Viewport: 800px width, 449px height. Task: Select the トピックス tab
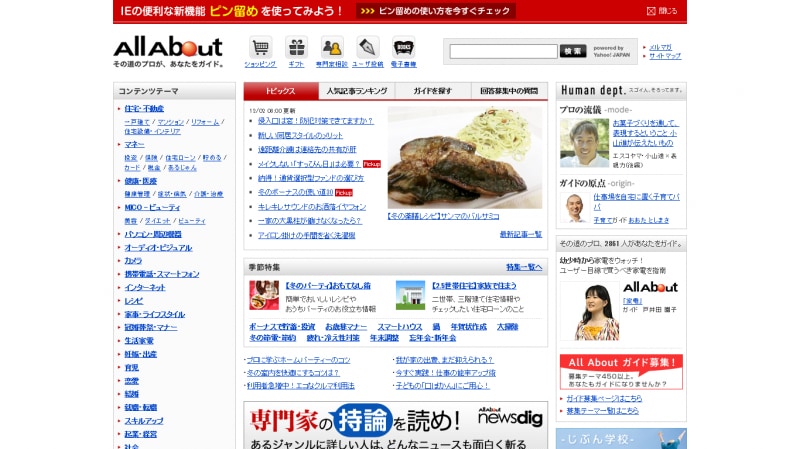pos(281,91)
